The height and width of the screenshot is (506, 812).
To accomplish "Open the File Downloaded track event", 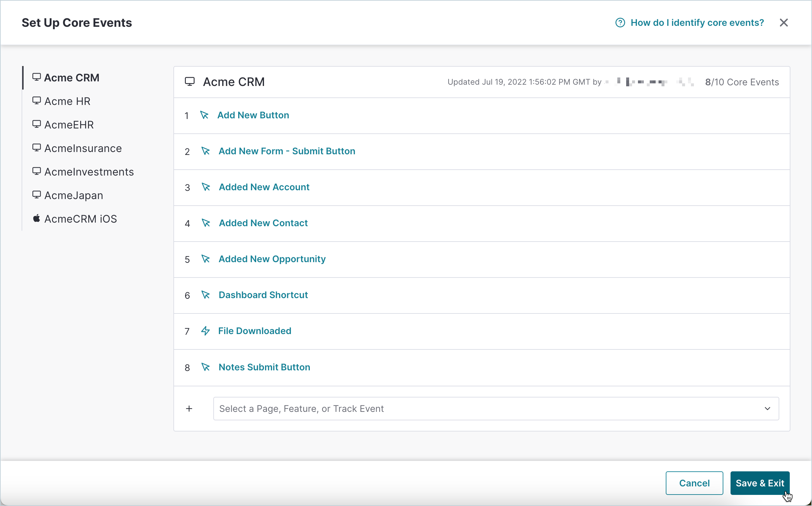I will (x=255, y=331).
